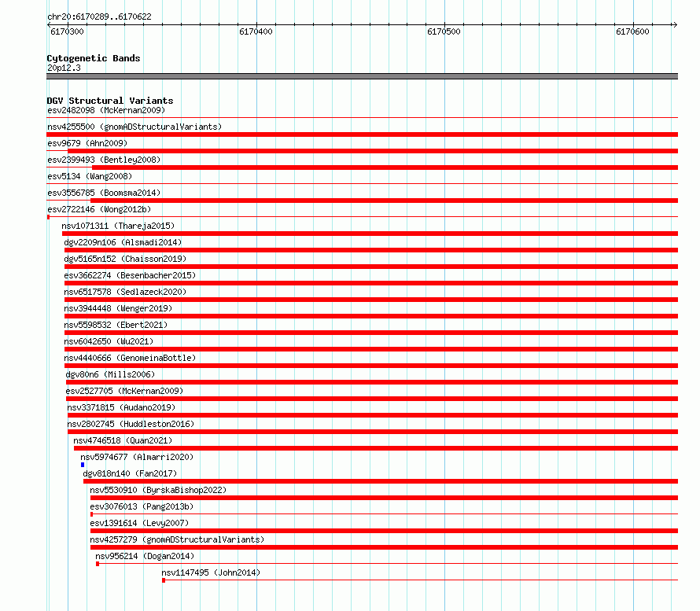Select esv2527705 (McKernan2009) variant
This screenshot has width=700, height=611.
point(124,391)
